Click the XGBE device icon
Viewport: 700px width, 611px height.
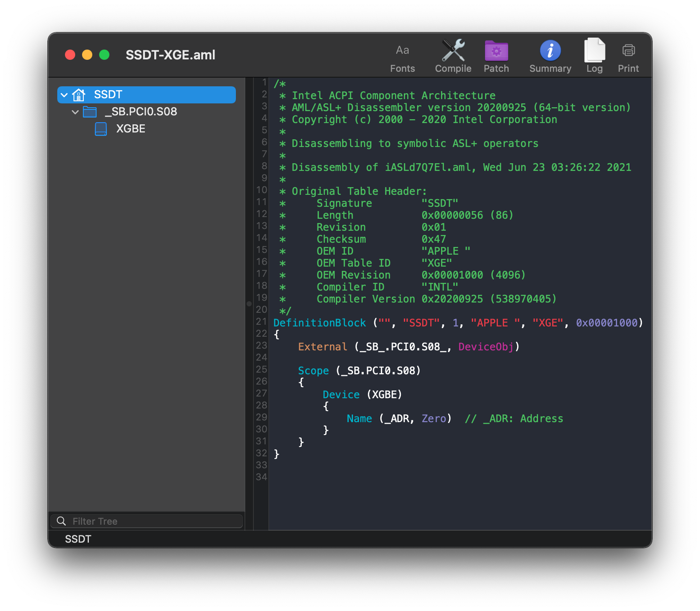coord(101,129)
